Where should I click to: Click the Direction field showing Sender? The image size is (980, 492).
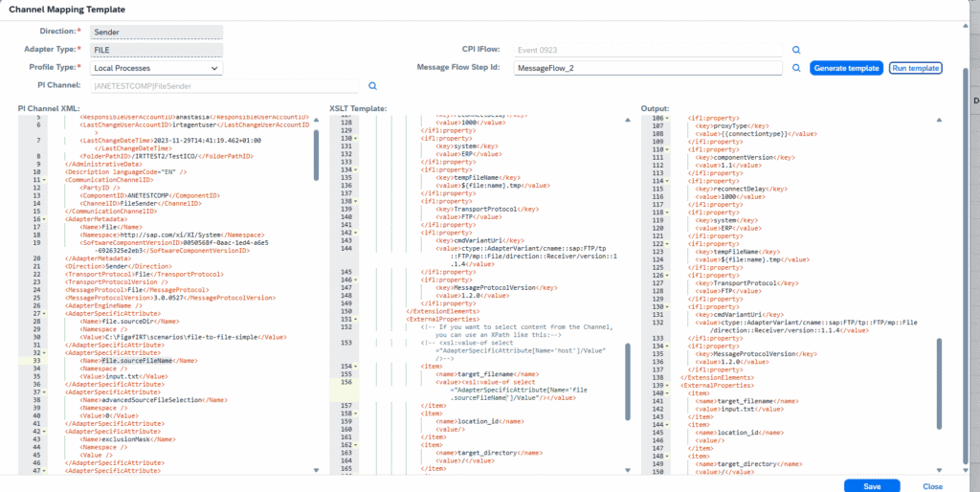click(x=156, y=32)
